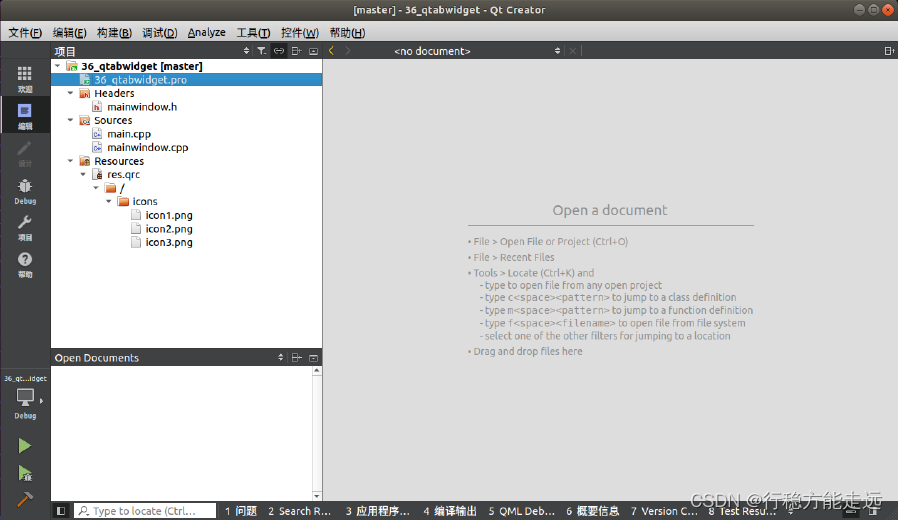This screenshot has width=898, height=520.
Task: Split the Open Documents panel
Action: [296, 358]
